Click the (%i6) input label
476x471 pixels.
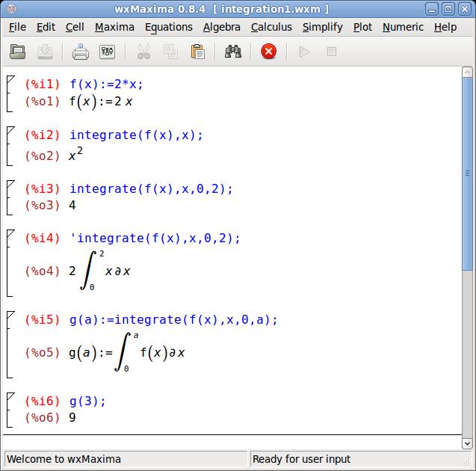(x=43, y=401)
